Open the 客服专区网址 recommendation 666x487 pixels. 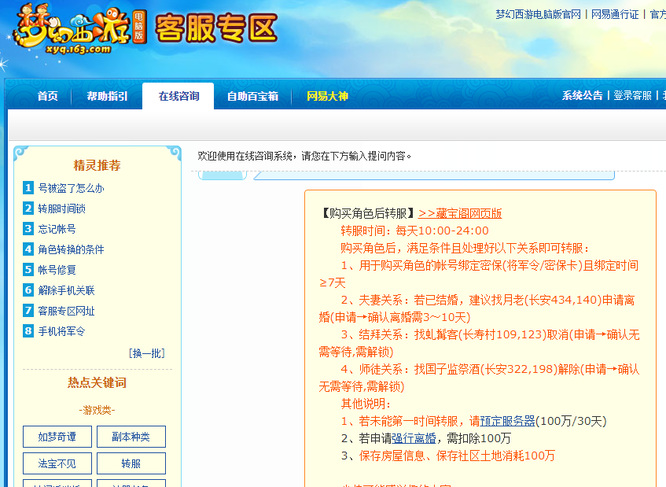66,311
